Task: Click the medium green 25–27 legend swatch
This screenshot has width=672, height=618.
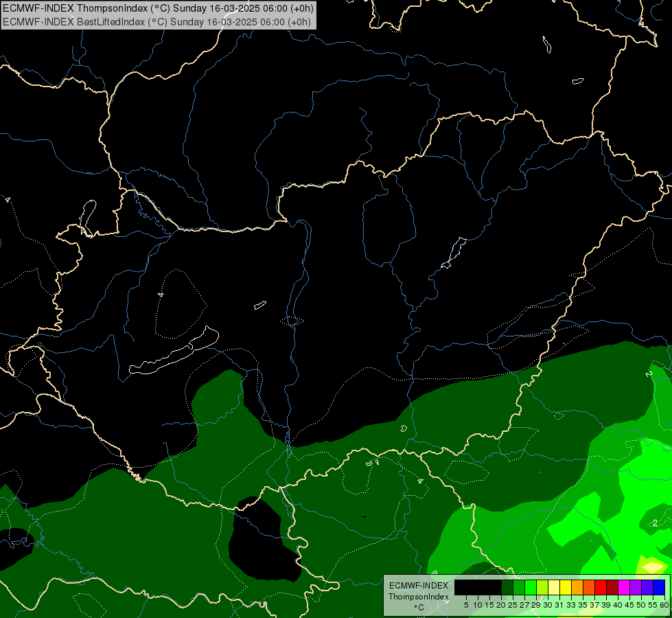Action: [x=519, y=587]
